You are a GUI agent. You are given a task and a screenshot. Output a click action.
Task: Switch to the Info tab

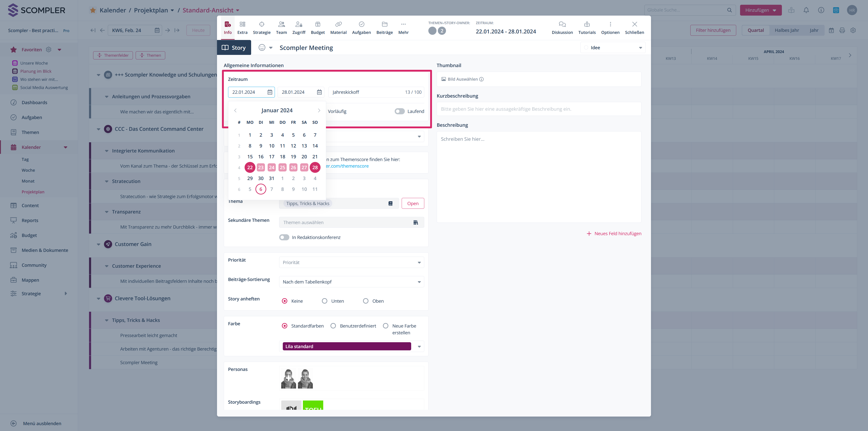pos(227,28)
